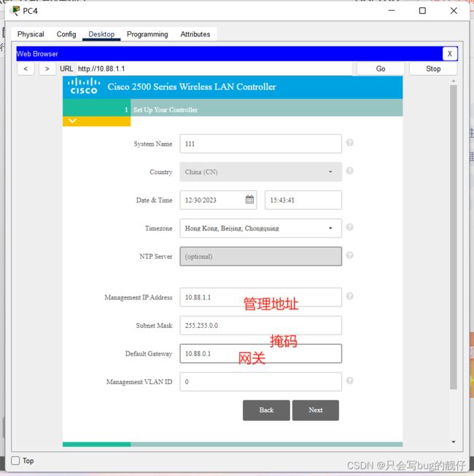Click the vertical scrollbar thumb
This screenshot has width=474, height=476.
pos(454,237)
